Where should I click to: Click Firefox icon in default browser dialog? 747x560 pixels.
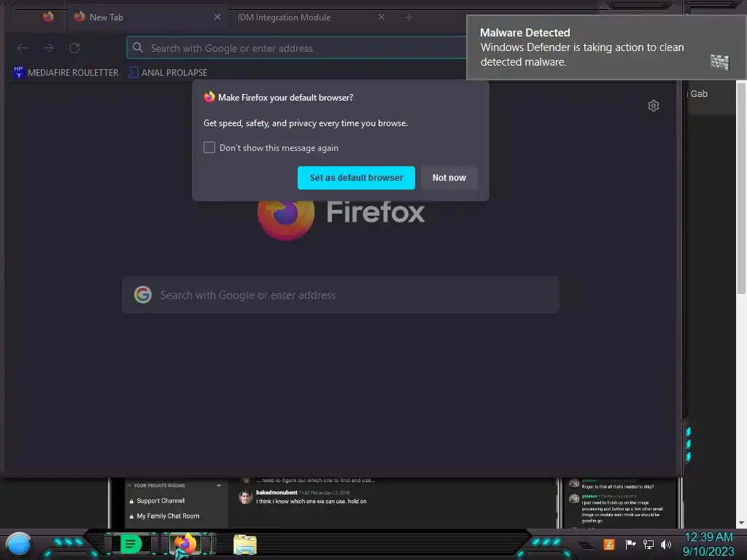click(209, 97)
